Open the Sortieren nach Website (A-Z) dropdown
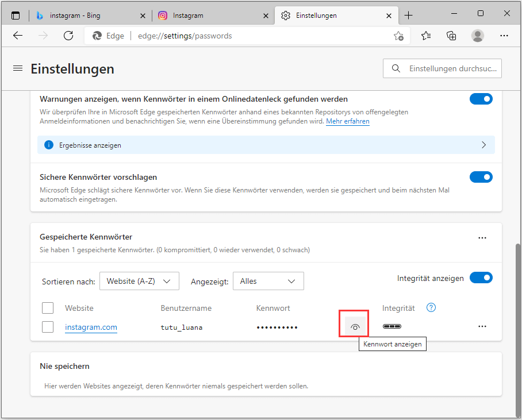Viewport: 522px width, 420px height. (139, 281)
